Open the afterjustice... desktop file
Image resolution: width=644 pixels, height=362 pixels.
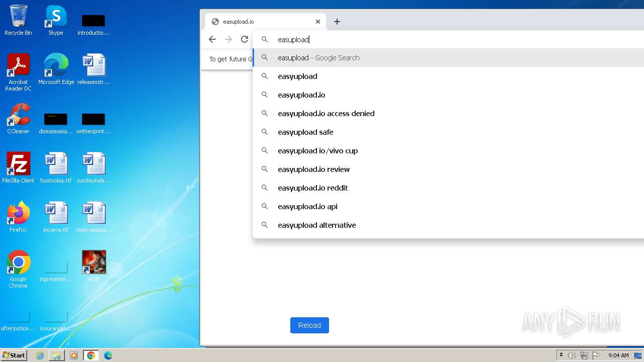[18, 321]
